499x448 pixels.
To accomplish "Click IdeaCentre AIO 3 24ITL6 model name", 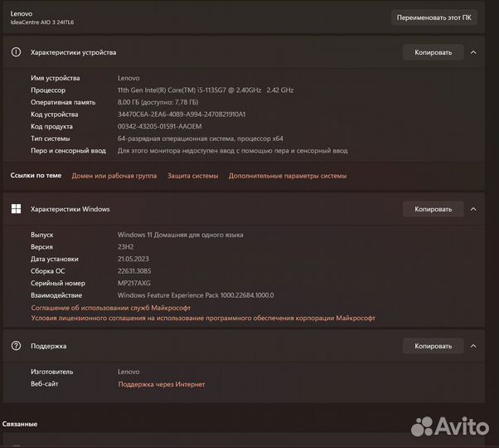I will pyautogui.click(x=42, y=22).
